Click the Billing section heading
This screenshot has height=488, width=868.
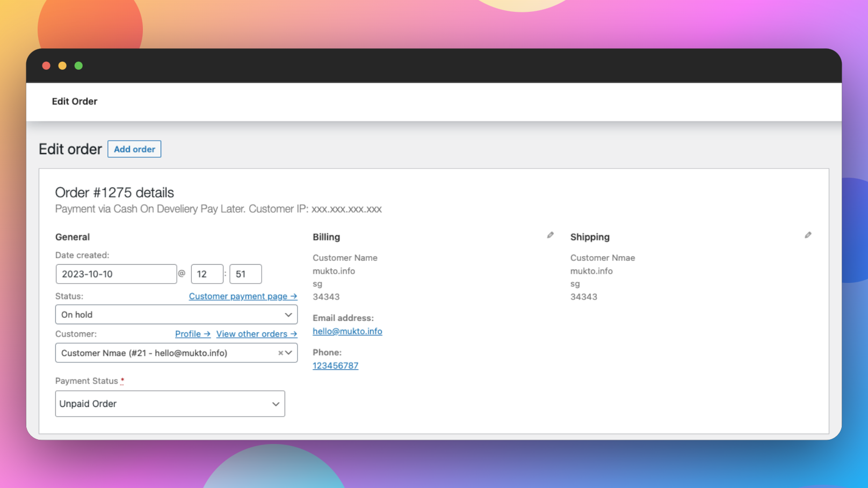[327, 237]
